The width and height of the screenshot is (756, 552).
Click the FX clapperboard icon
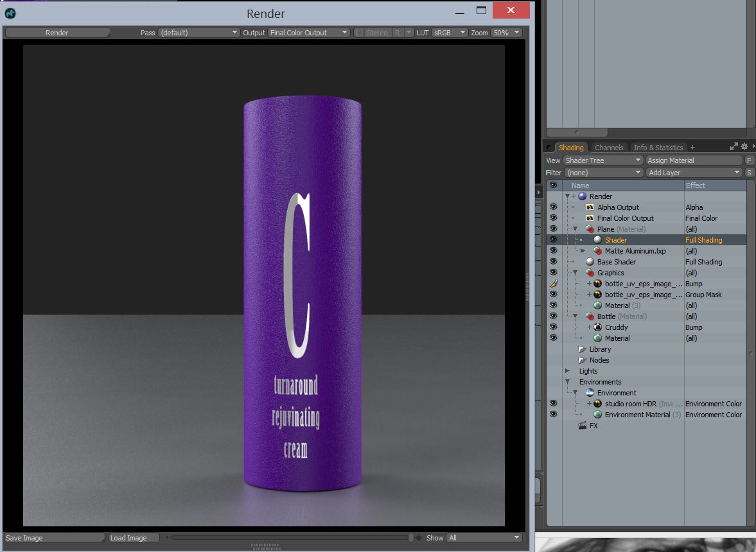pos(583,426)
